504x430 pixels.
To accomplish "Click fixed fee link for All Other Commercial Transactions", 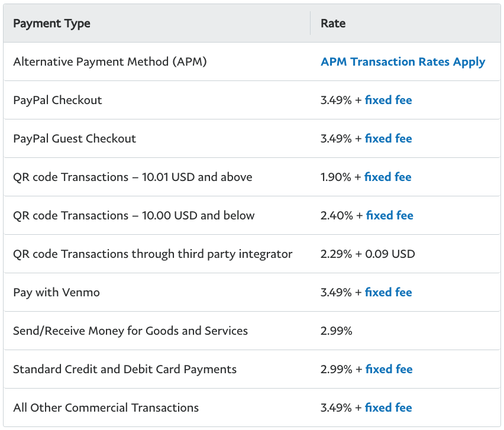I will (388, 408).
